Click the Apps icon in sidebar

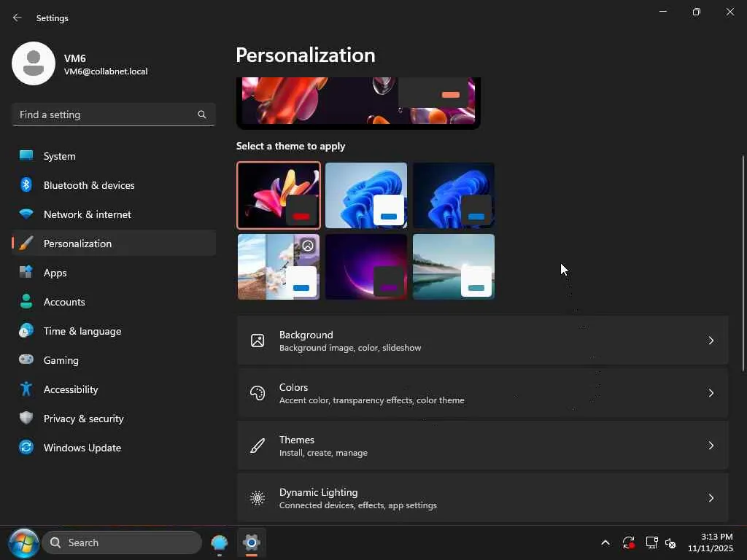(x=26, y=272)
